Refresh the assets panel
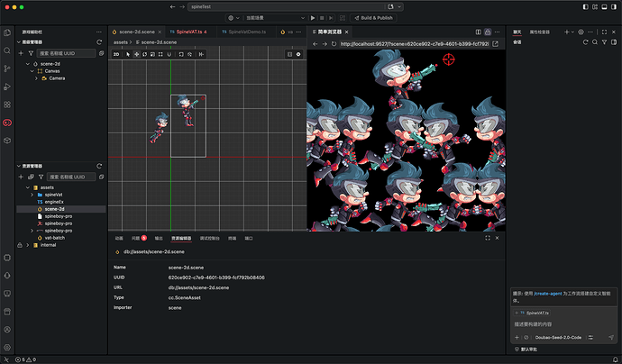The image size is (622, 364). (x=99, y=166)
